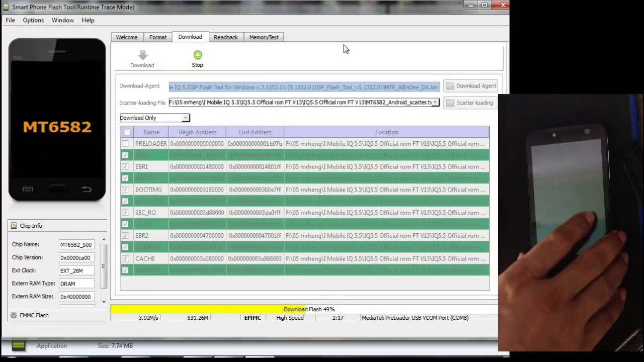Click the Chip Name field MT6582_S00
This screenshot has width=644, height=362.
click(x=76, y=245)
